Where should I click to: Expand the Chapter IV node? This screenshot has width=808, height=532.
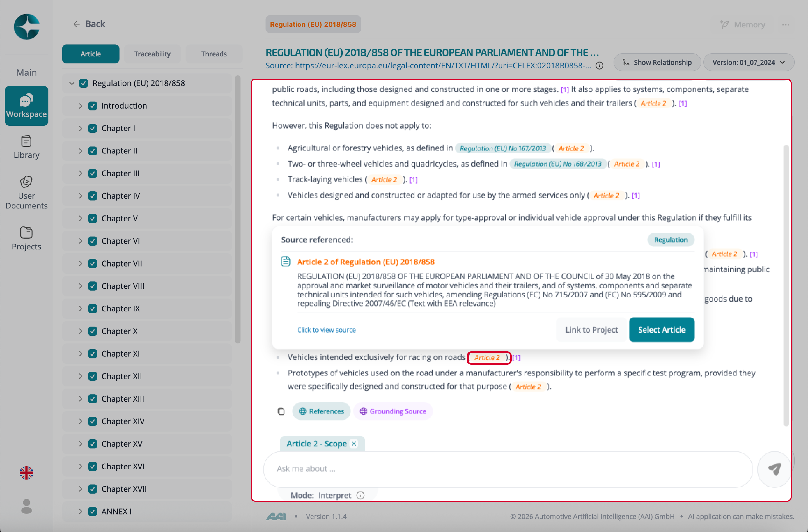tap(81, 196)
